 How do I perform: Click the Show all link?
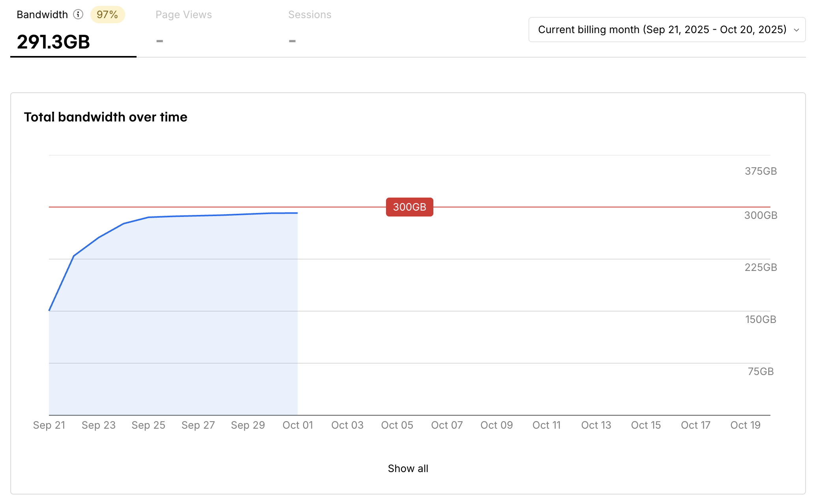click(408, 469)
